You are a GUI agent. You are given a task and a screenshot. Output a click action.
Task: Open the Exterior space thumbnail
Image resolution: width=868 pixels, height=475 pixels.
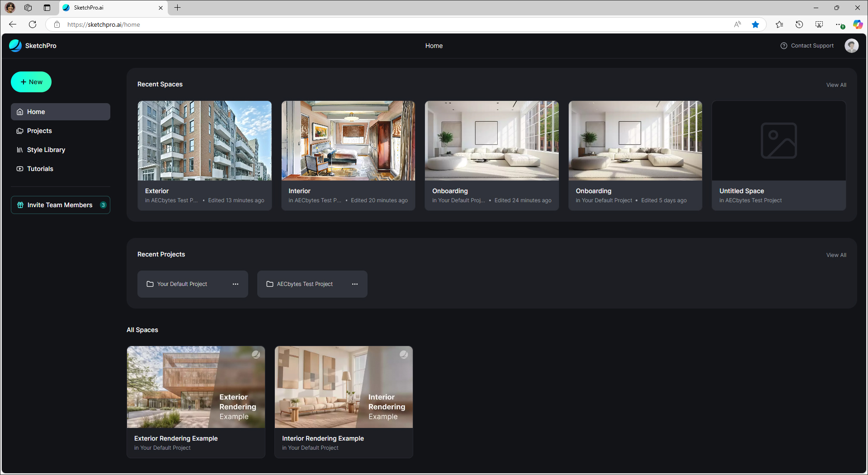(205, 141)
